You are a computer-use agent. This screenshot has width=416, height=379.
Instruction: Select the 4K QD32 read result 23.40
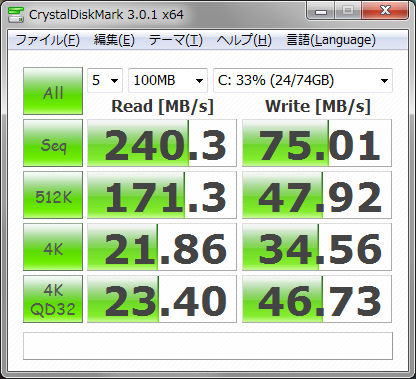(162, 299)
